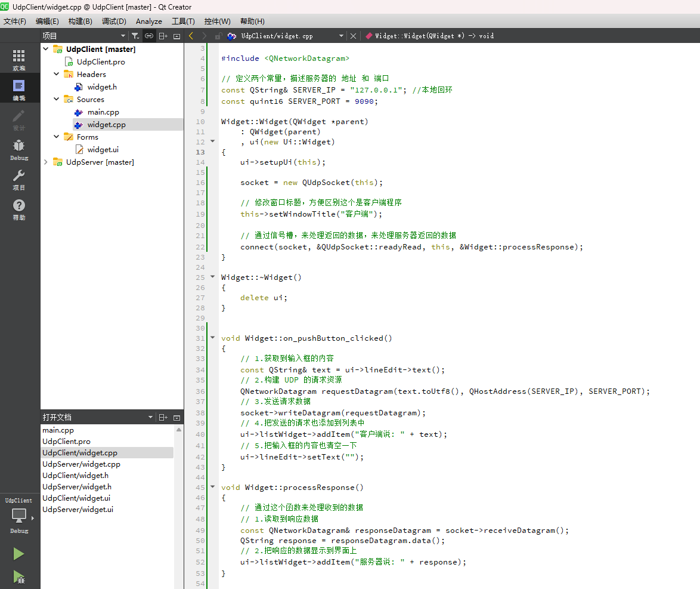Toggle the file write-lock icon
The height and width of the screenshot is (589, 700).
[x=218, y=36]
